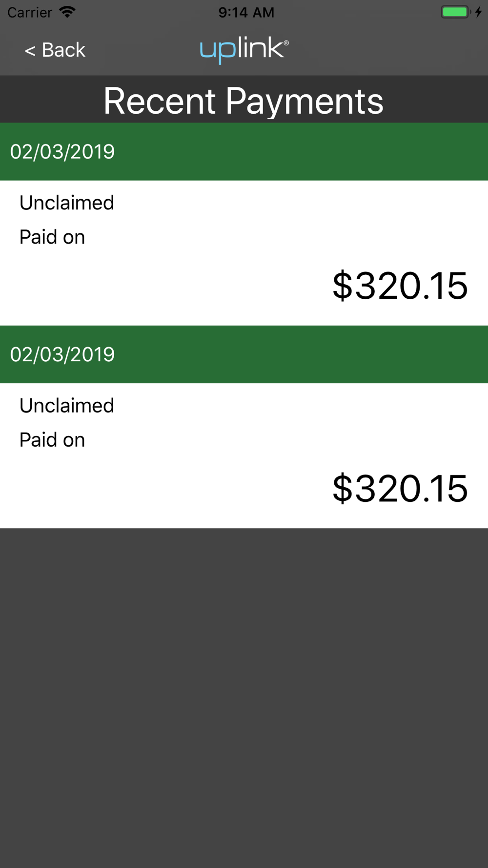Open the second 02/03/2019 green header

tap(244, 354)
